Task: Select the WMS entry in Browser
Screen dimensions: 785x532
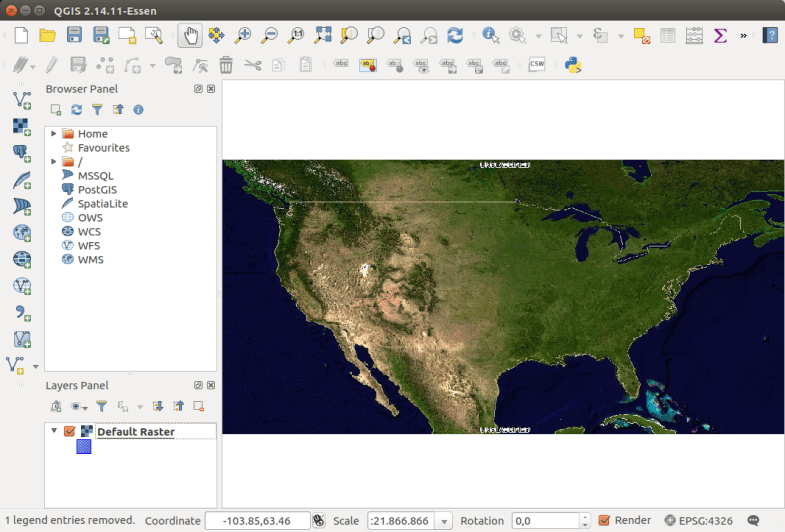Action: [x=90, y=259]
